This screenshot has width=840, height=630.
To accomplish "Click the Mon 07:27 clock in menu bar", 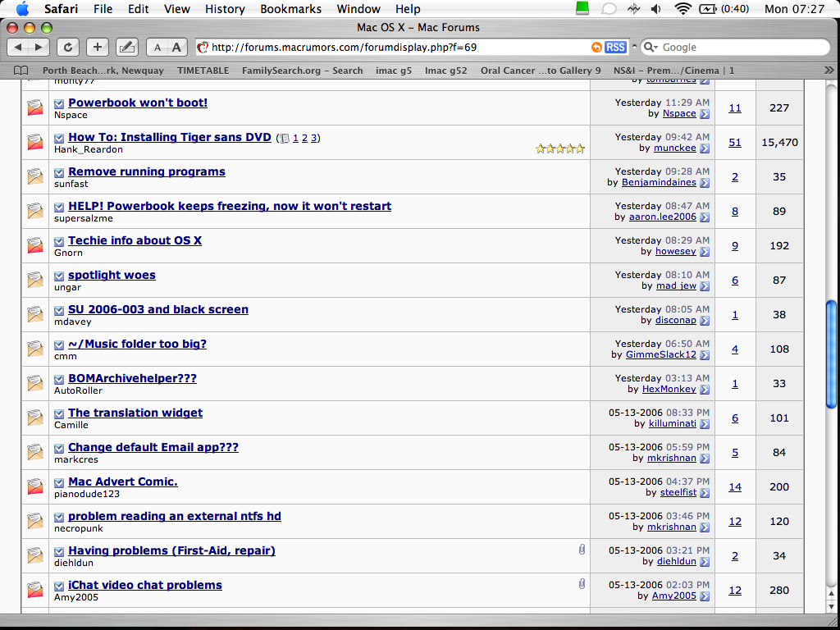I will pos(794,8).
